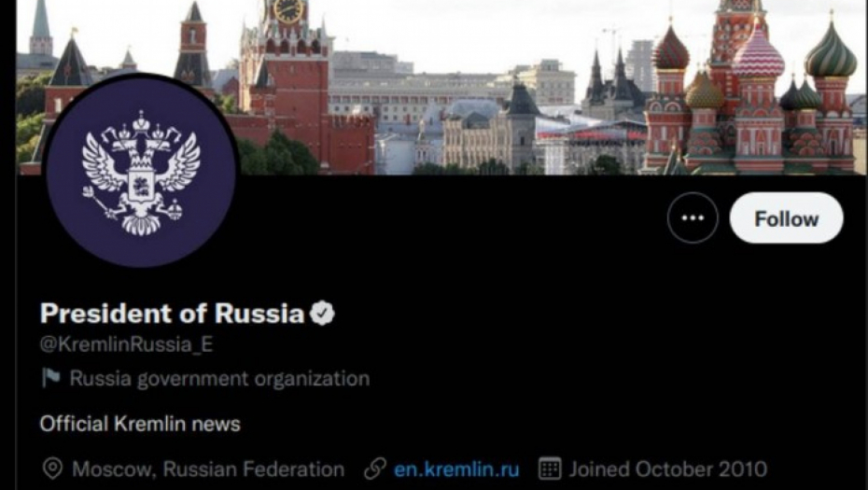Click the eagle emblem inside profile avatar
The image size is (868, 490).
(141, 172)
